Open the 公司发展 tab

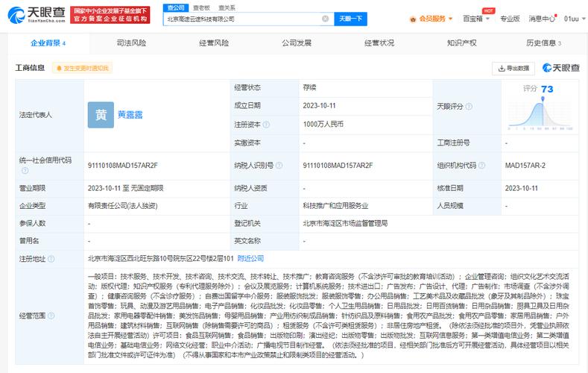(x=297, y=43)
